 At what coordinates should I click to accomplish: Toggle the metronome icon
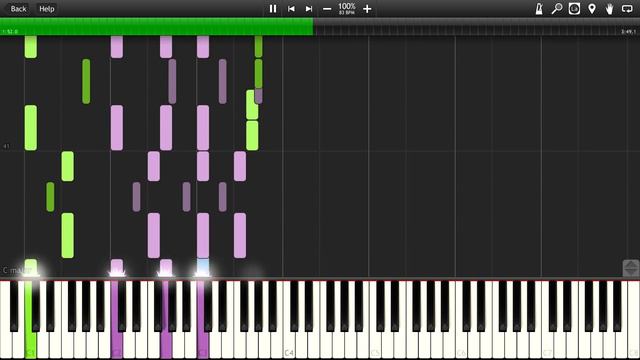539,9
